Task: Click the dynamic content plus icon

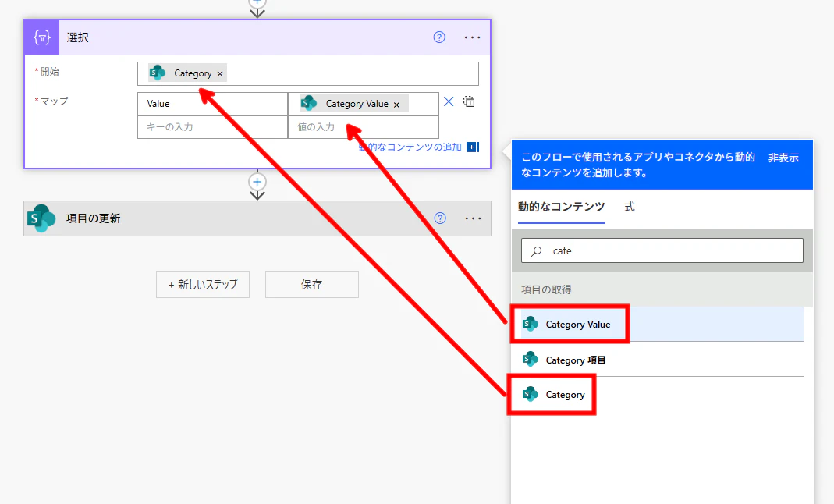Action: click(472, 147)
